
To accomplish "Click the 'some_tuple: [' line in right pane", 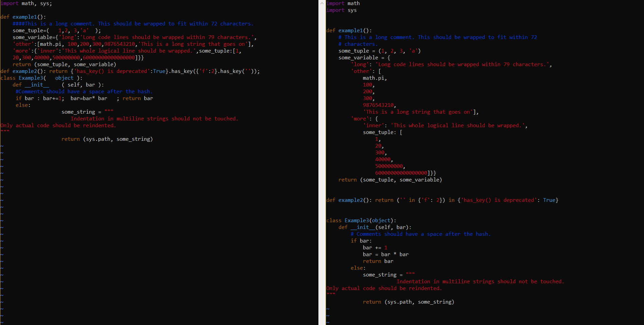I will (383, 132).
